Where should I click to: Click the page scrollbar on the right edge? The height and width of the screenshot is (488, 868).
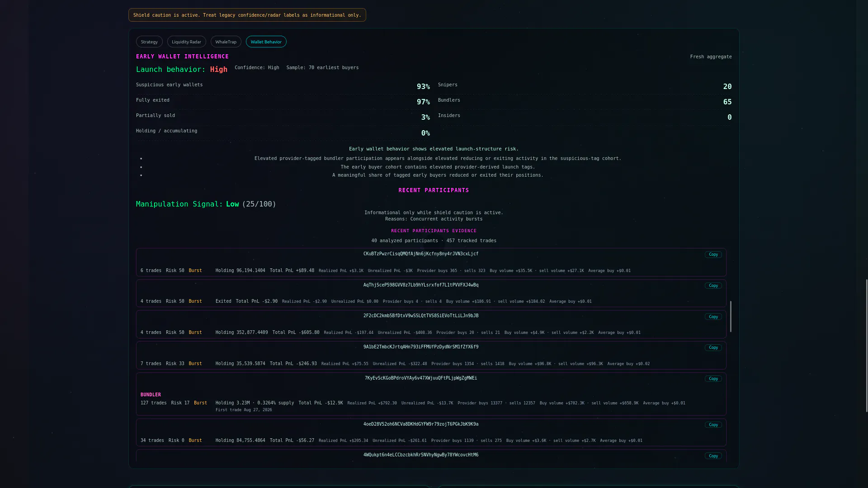[x=866, y=346]
